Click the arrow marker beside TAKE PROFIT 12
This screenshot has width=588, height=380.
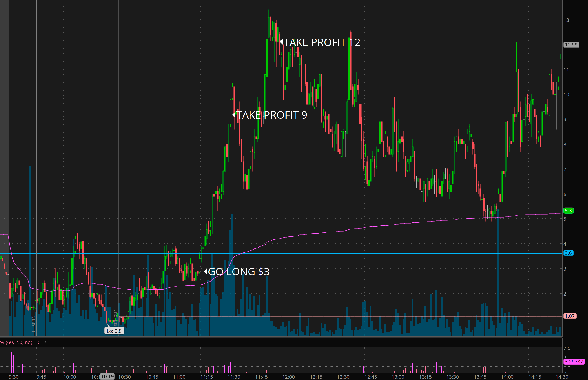(x=281, y=41)
